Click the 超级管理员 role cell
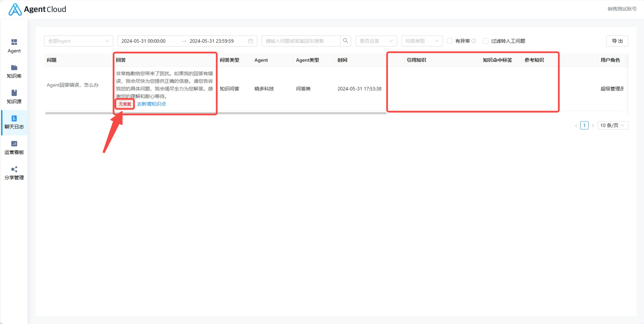Image resolution: width=644 pixels, height=324 pixels. pyautogui.click(x=612, y=89)
